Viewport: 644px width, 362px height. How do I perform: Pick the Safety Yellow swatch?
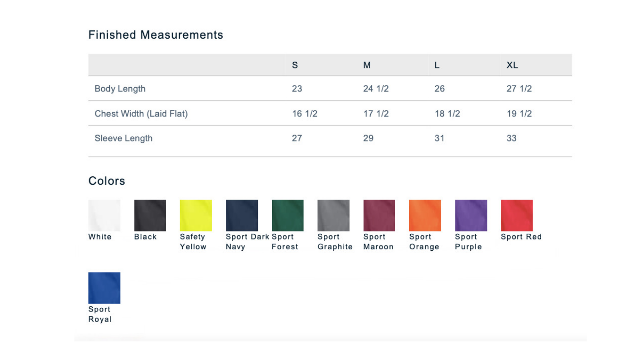point(196,215)
